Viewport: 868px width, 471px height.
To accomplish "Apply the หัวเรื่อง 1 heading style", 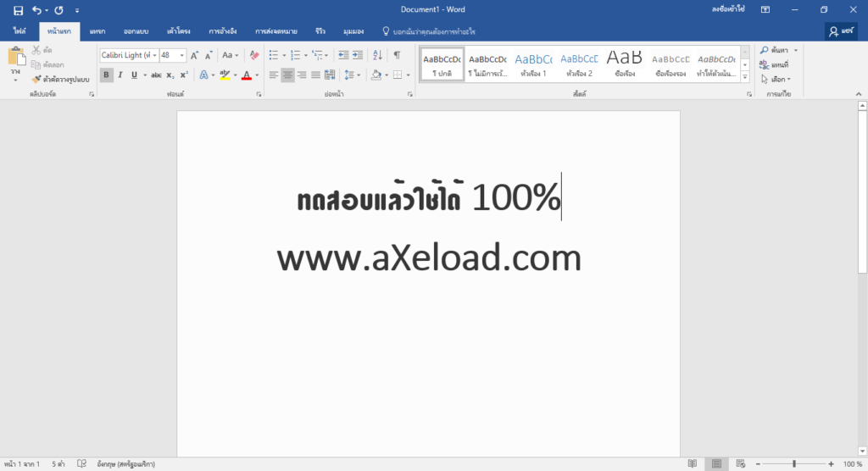I will 533,64.
